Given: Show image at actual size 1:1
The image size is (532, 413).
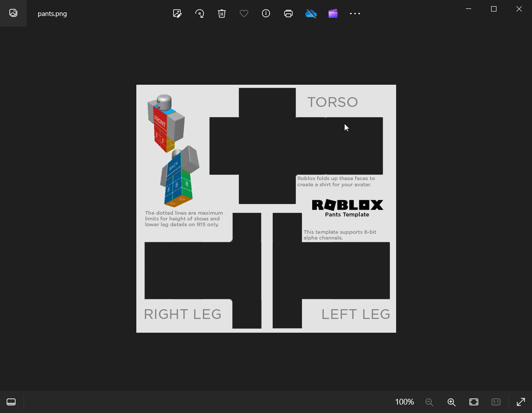Looking at the screenshot, I should 496,402.
